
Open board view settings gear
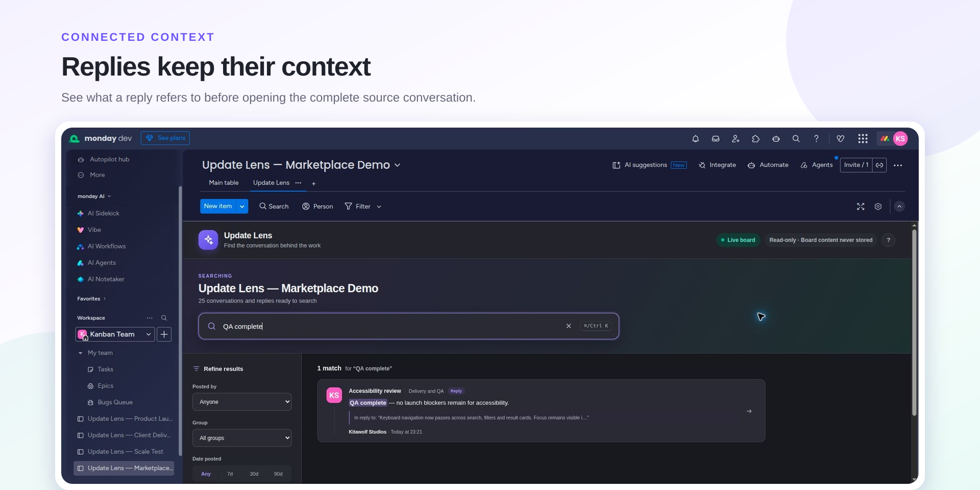click(x=878, y=207)
